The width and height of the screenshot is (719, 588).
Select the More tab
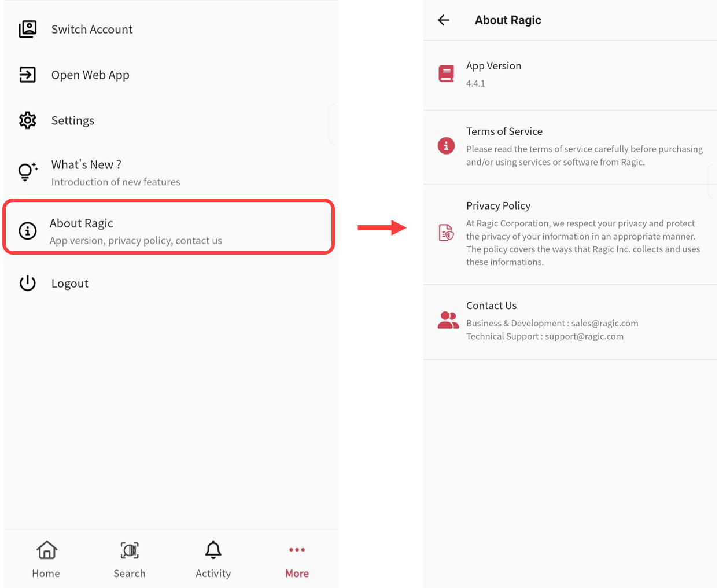(297, 559)
